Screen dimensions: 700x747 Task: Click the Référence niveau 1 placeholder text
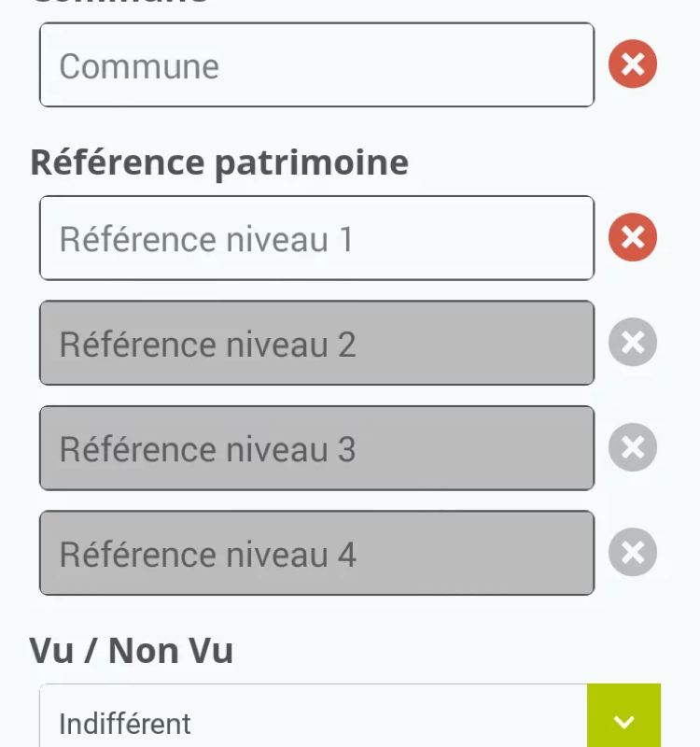click(x=206, y=239)
